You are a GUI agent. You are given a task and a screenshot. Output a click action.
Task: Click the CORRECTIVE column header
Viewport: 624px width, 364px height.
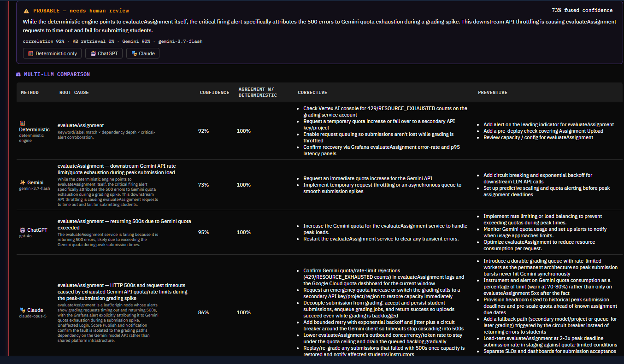coord(312,93)
